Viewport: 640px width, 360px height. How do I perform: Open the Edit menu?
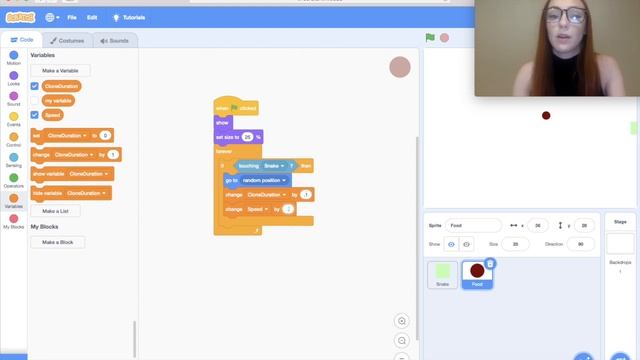point(92,18)
